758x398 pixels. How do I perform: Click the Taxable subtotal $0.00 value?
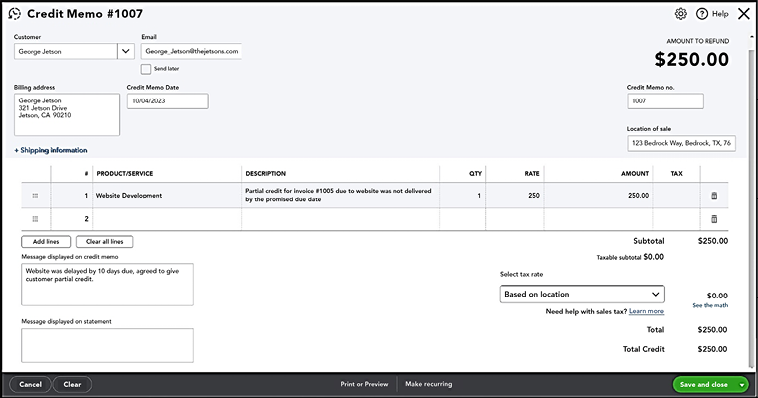pos(653,257)
